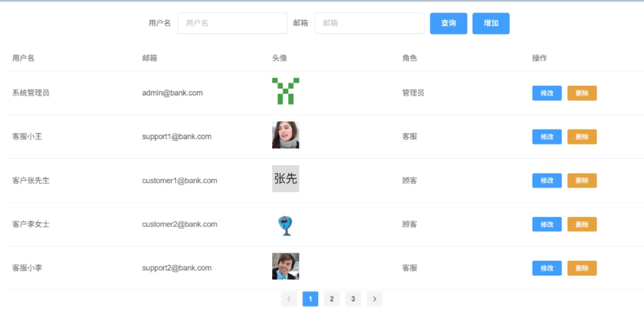Image resolution: width=644 pixels, height=324 pixels.
Task: Modify the 客户李女士 record
Action: pos(547,224)
